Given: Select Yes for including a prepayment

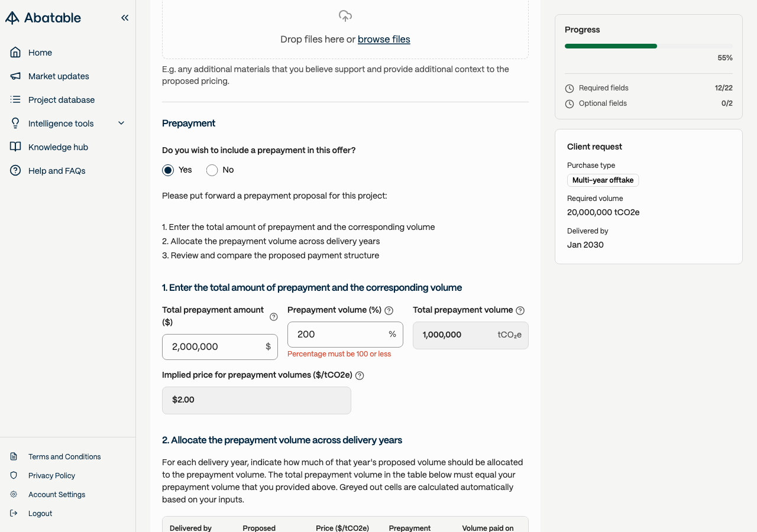Looking at the screenshot, I should click(169, 170).
